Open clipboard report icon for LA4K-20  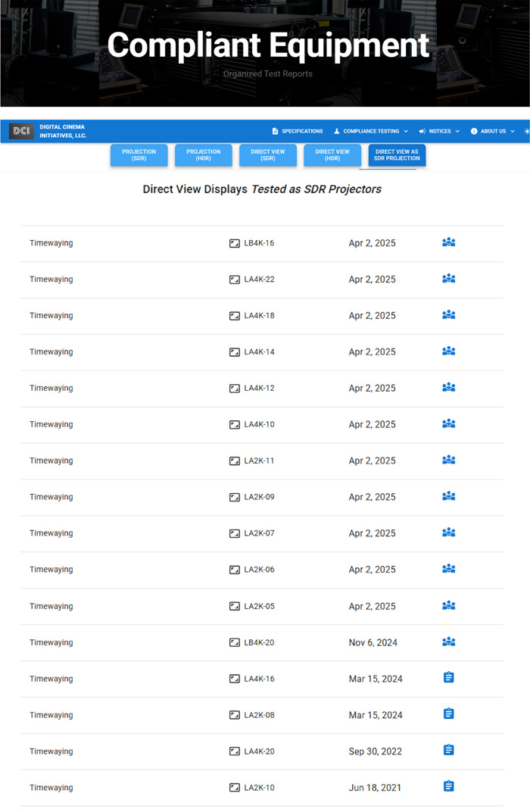pyautogui.click(x=449, y=750)
